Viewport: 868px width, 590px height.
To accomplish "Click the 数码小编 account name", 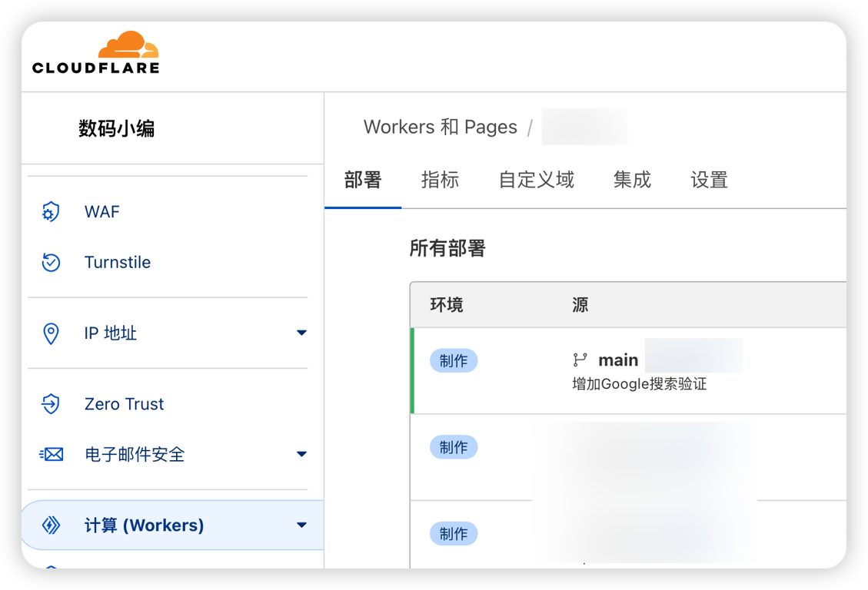I will coord(116,128).
